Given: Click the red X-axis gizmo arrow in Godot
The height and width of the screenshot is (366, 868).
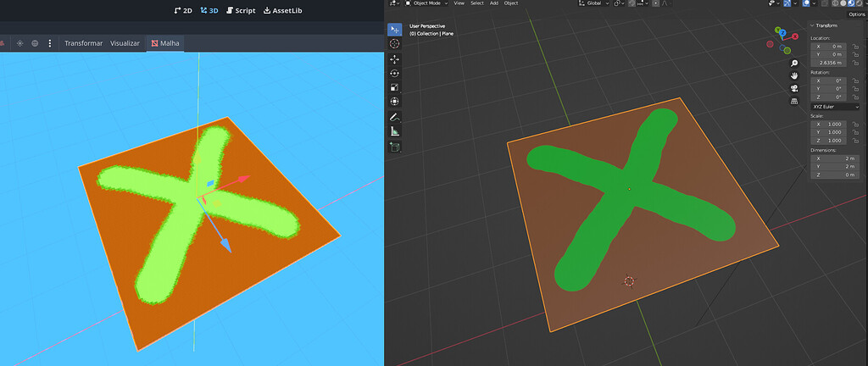Looking at the screenshot, I should tap(242, 179).
